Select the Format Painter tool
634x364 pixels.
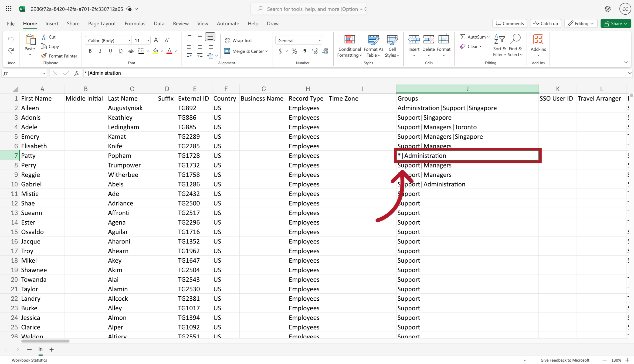59,56
